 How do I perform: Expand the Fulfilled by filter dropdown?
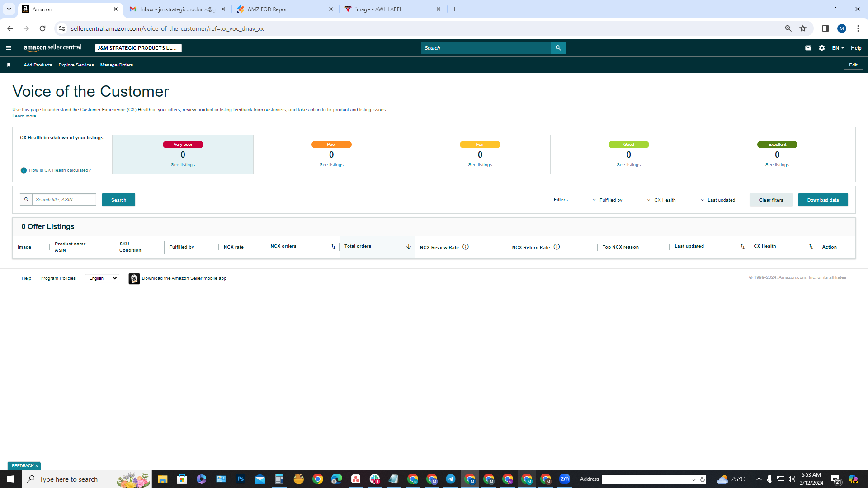click(607, 200)
